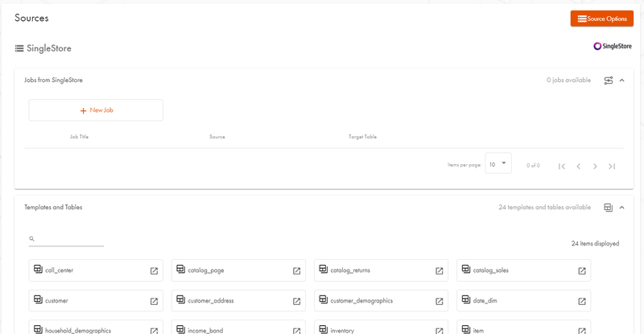Screen dimensions: 644x334
Task: Select the item table name
Action: 478,330
